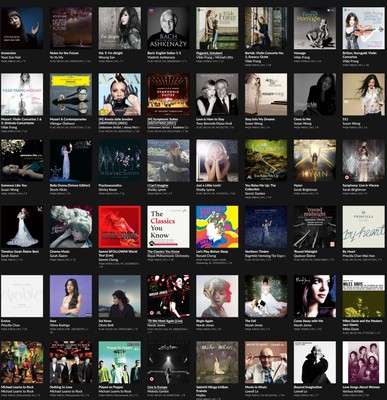Viewport: 387px width, 400px height.
Task: Click the Step Into My Dreams title
Action: (261, 119)
